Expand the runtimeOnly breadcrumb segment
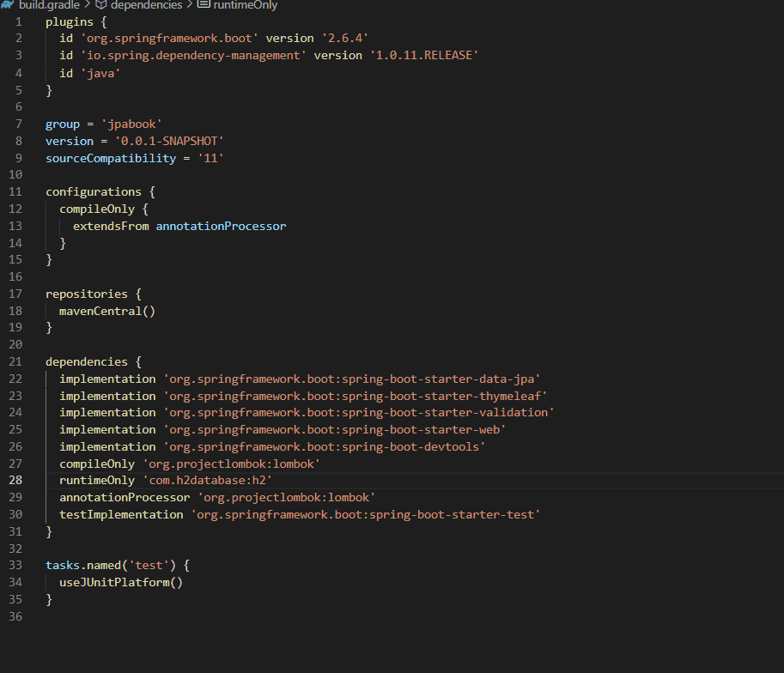The height and width of the screenshot is (673, 784). coord(245,5)
